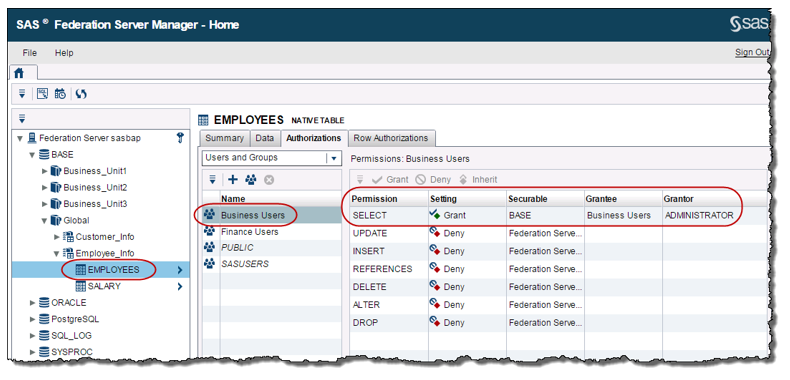Open the File menu

pyautogui.click(x=30, y=53)
